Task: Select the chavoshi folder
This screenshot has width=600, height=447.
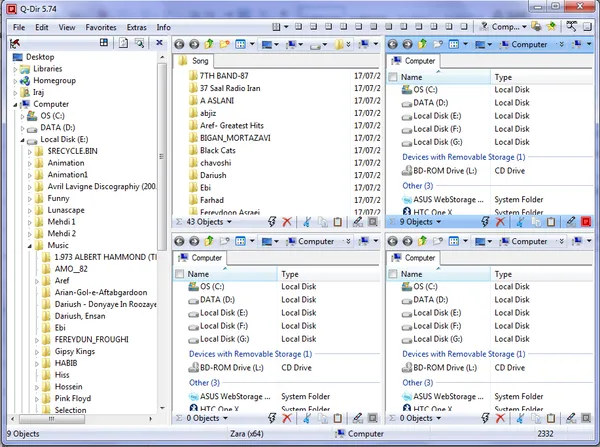Action: point(215,163)
